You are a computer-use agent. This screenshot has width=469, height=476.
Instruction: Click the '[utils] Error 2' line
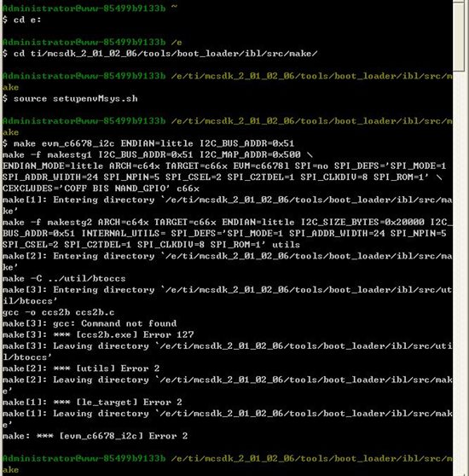[118, 368]
